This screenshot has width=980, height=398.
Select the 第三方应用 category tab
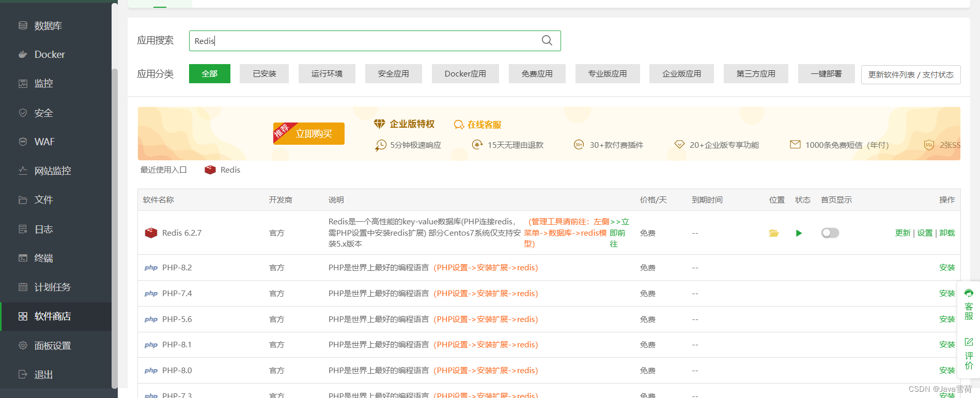pyautogui.click(x=756, y=73)
